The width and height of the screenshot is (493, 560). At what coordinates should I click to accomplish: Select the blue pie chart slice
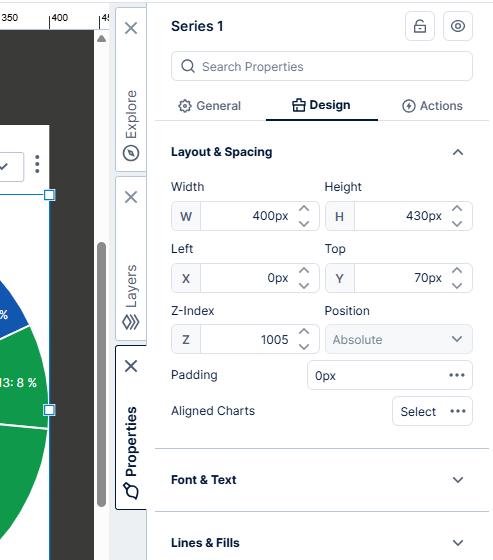11,311
